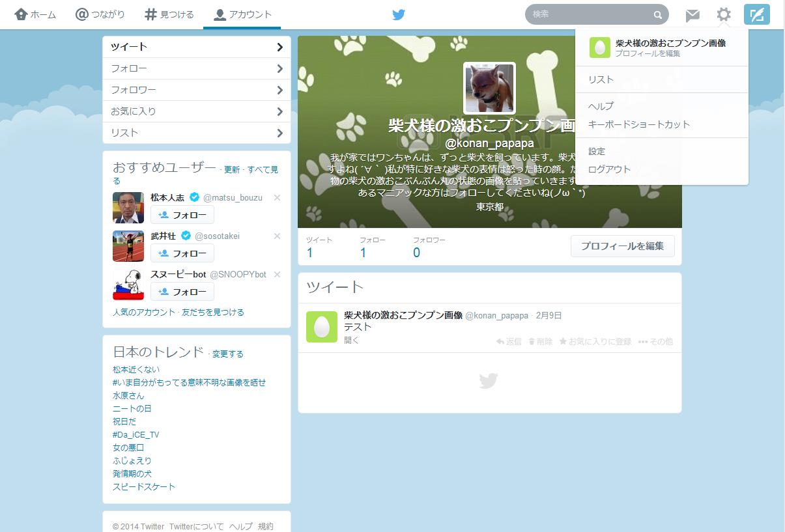
Task: Click the Twitter bird logo in top bar
Action: pyautogui.click(x=399, y=14)
